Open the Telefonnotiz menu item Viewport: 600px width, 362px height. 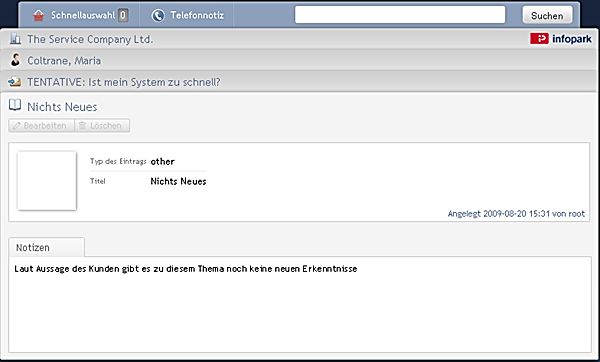187,15
